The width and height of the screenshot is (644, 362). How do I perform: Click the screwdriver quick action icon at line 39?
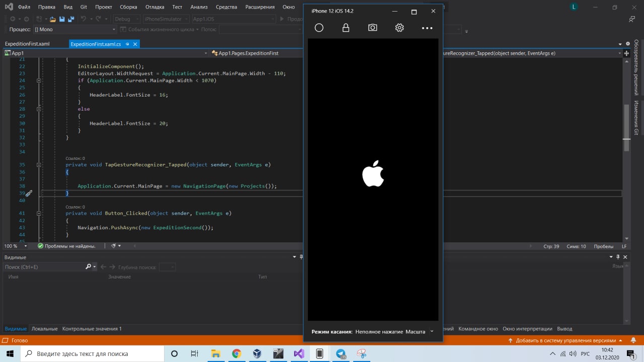29,193
